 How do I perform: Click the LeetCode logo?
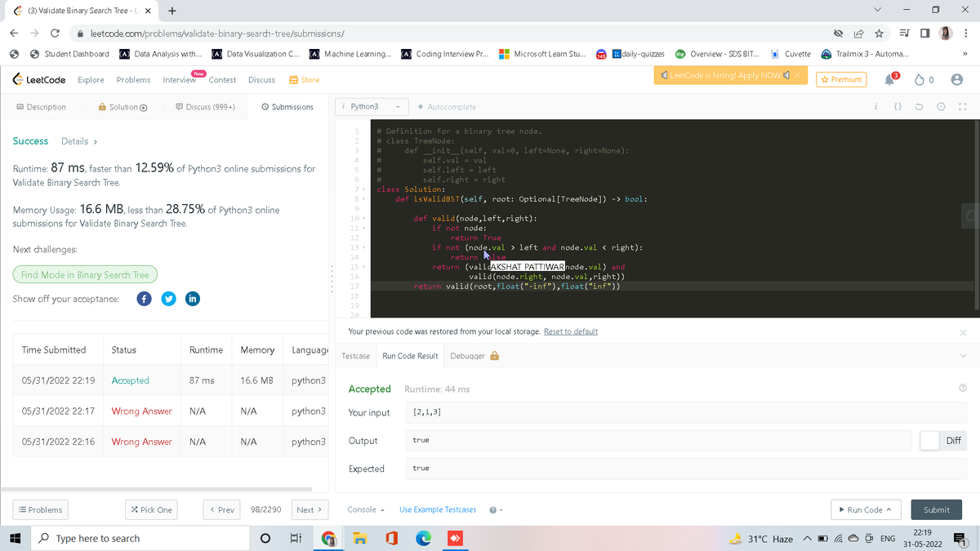39,80
